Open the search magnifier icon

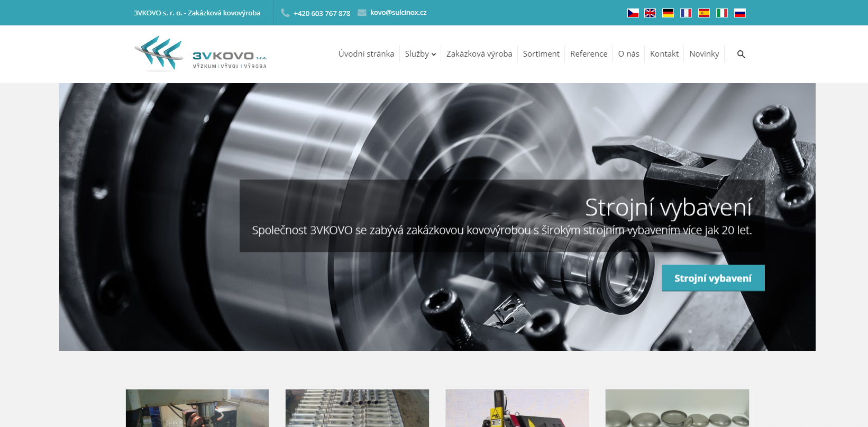coord(741,54)
